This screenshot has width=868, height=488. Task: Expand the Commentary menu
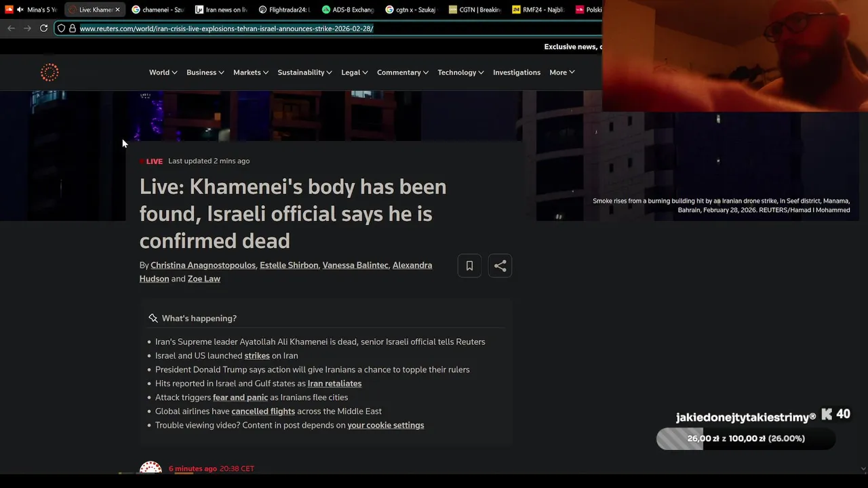pyautogui.click(x=403, y=73)
